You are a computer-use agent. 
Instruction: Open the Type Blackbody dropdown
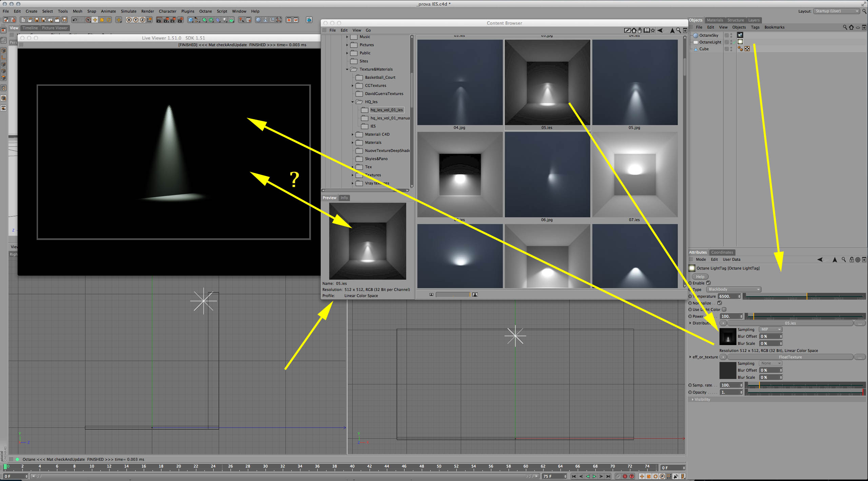click(x=734, y=289)
